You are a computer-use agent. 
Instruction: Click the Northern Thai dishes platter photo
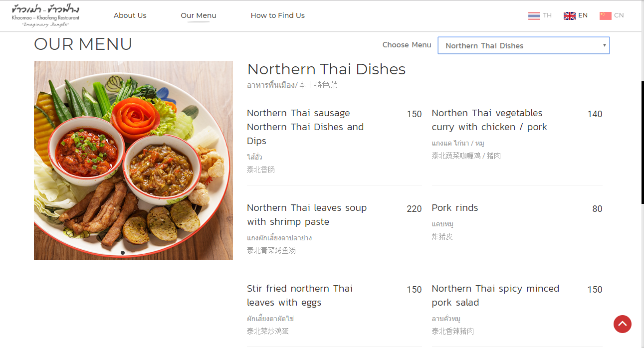pos(133,160)
